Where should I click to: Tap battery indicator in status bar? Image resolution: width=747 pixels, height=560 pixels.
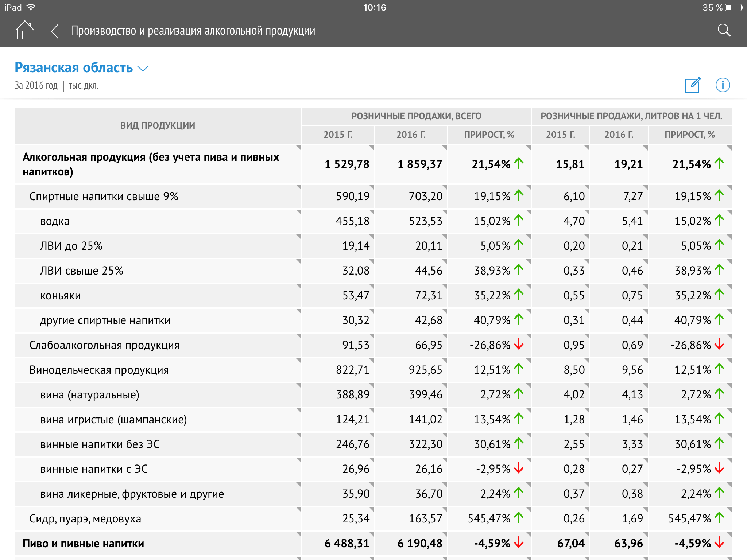tap(734, 8)
